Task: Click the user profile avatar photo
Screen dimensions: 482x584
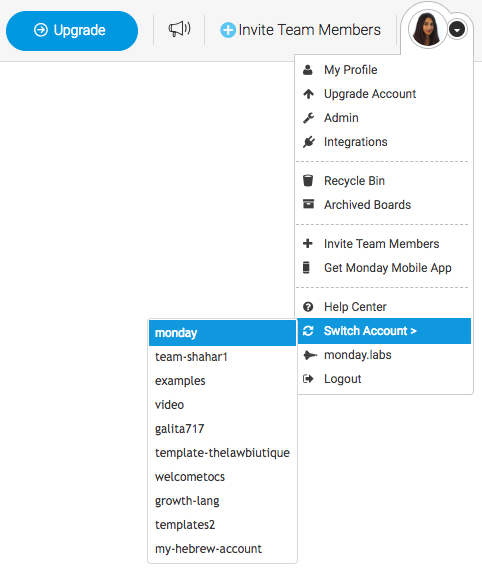Action: coord(427,29)
